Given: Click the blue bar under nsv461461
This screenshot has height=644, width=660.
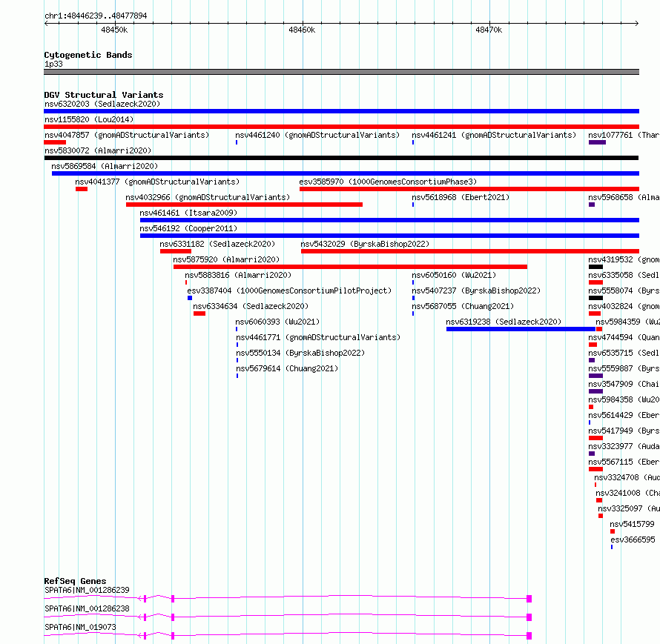Looking at the screenshot, I should pos(390,220).
